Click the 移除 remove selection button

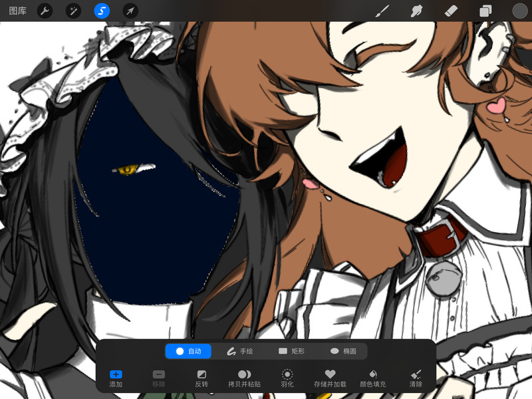(x=158, y=378)
